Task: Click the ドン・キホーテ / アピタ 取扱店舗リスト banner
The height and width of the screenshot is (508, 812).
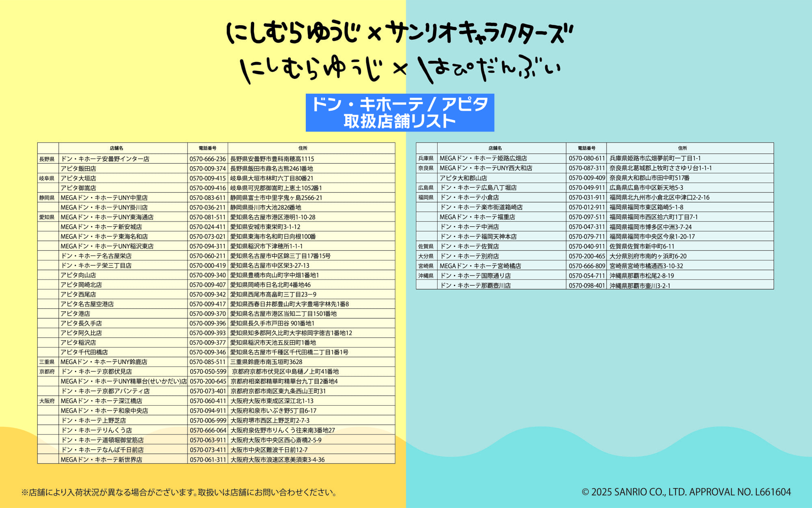Action: [400, 113]
